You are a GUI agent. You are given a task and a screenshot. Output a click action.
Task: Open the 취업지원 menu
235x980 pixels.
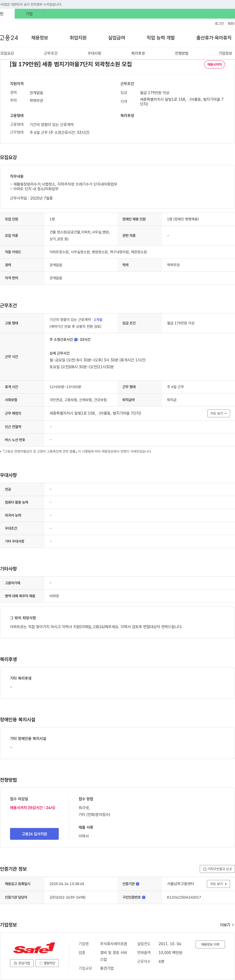click(x=78, y=38)
